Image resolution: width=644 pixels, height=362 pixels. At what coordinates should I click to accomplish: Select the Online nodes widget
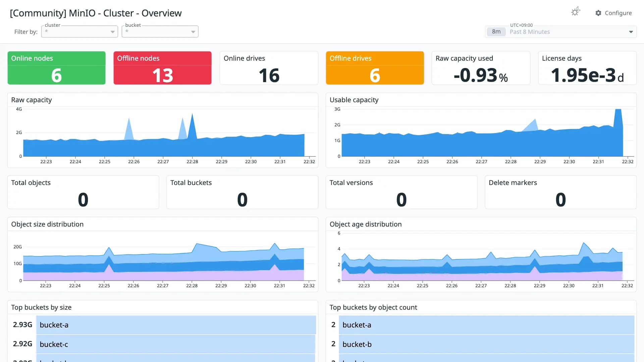point(56,68)
